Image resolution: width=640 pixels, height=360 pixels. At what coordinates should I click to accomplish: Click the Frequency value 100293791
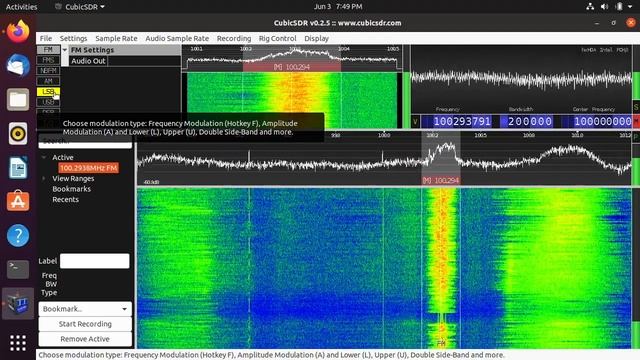click(462, 121)
